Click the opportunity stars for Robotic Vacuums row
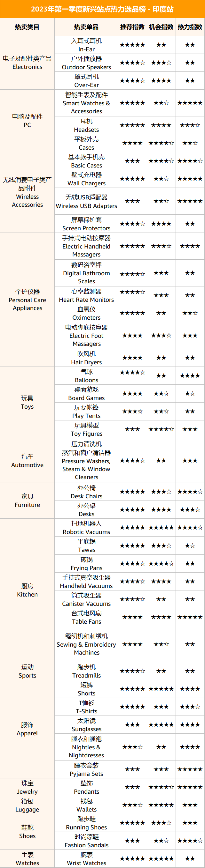This screenshot has width=205, height=868. (x=161, y=527)
